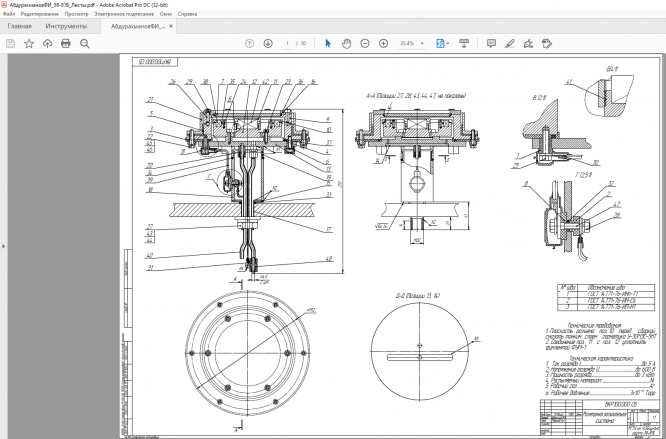Click the cloud upload icon
This screenshot has height=439, width=666.
pos(48,44)
